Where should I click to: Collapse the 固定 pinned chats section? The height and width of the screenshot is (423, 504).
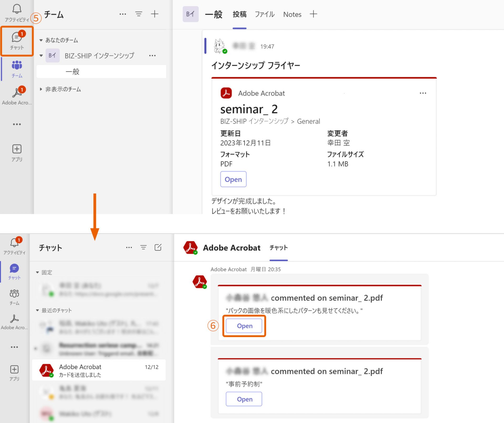click(x=37, y=273)
